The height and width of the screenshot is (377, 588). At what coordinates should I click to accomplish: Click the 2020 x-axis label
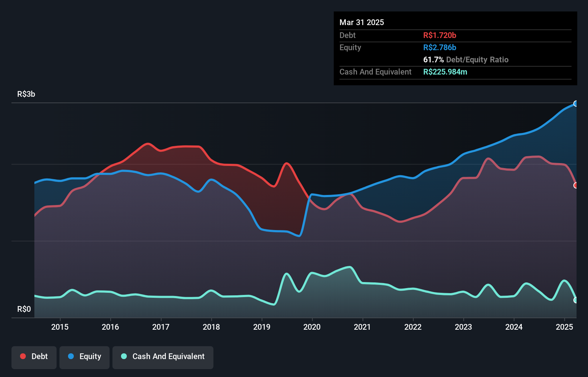312,327
